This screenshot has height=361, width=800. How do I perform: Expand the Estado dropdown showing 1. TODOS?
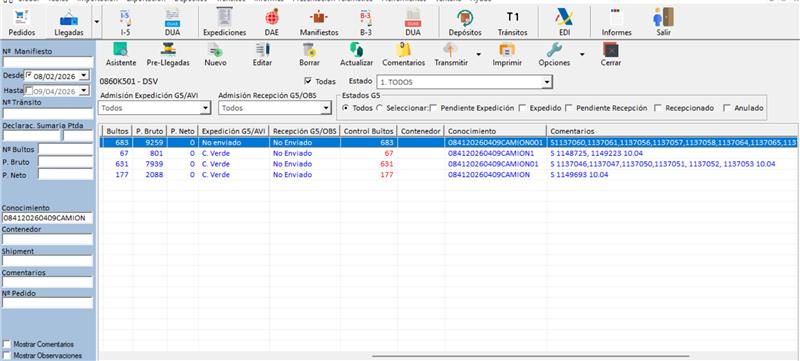coord(547,82)
